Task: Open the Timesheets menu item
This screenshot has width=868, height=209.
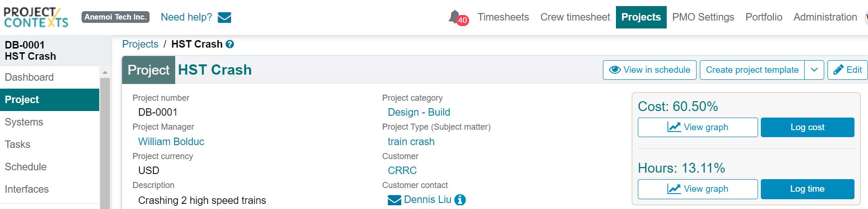Action: coord(503,17)
